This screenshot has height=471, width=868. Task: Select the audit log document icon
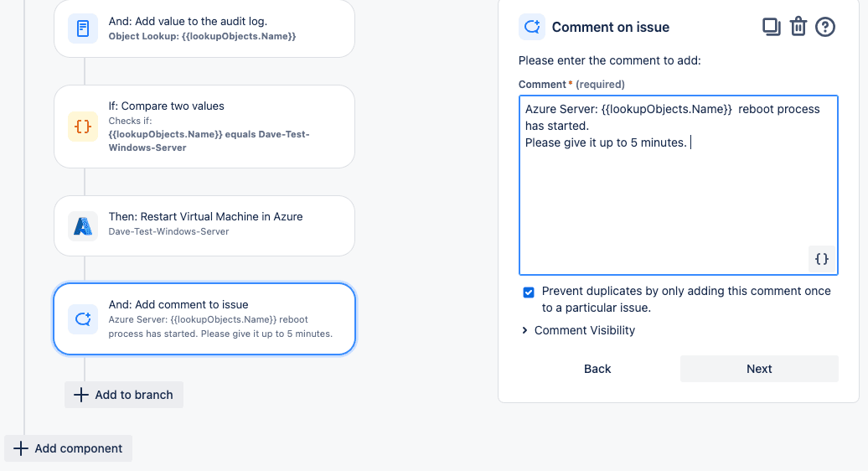click(x=83, y=28)
